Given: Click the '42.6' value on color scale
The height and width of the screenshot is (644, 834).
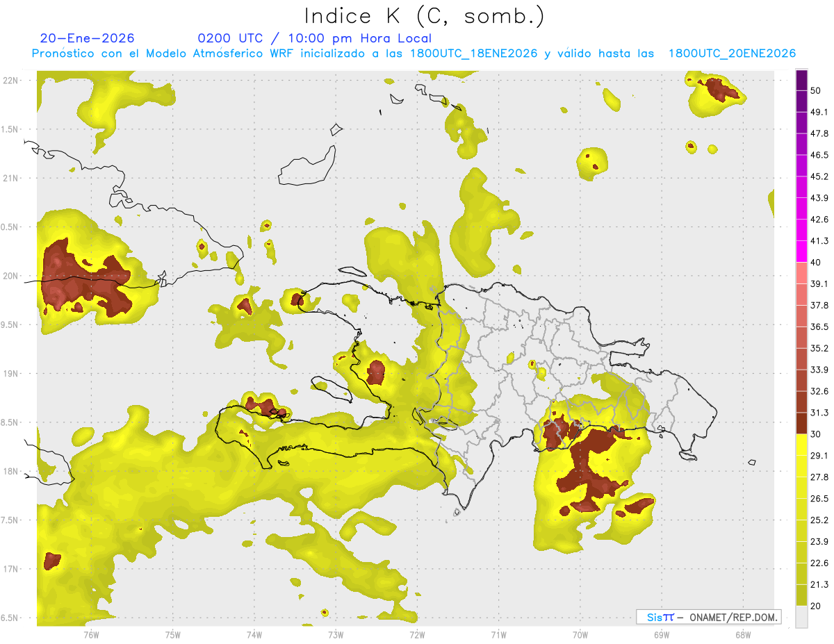Looking at the screenshot, I should (819, 220).
